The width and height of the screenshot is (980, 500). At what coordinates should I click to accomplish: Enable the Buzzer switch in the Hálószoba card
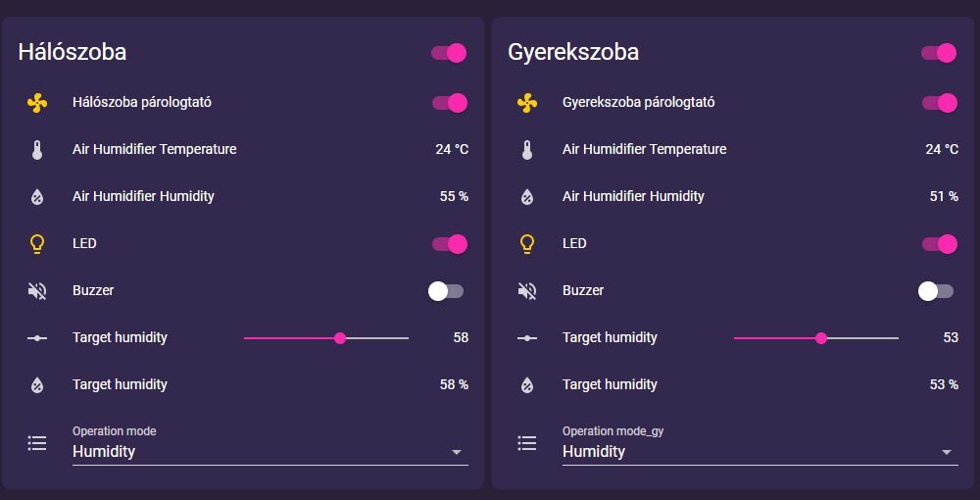point(446,291)
